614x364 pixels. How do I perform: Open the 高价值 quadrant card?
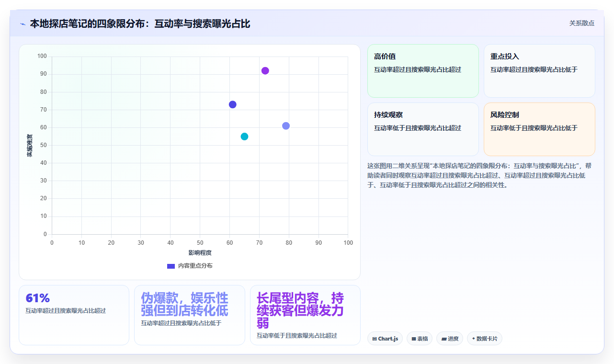coord(423,71)
